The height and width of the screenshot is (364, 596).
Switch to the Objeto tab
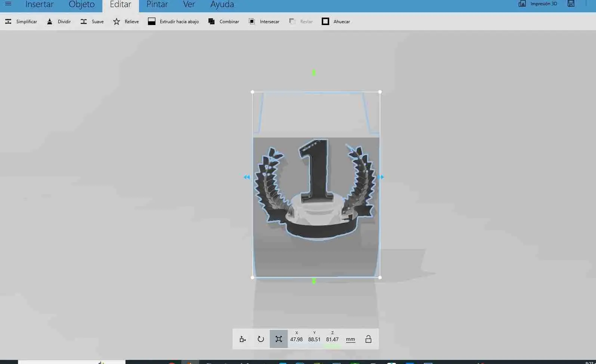(x=81, y=5)
